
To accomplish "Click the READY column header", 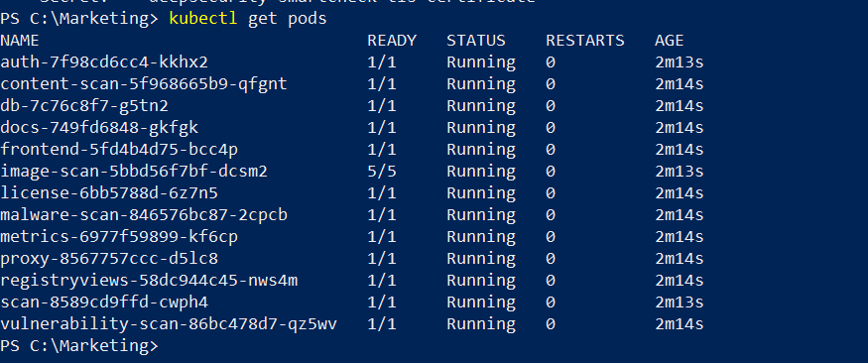I will tap(392, 41).
